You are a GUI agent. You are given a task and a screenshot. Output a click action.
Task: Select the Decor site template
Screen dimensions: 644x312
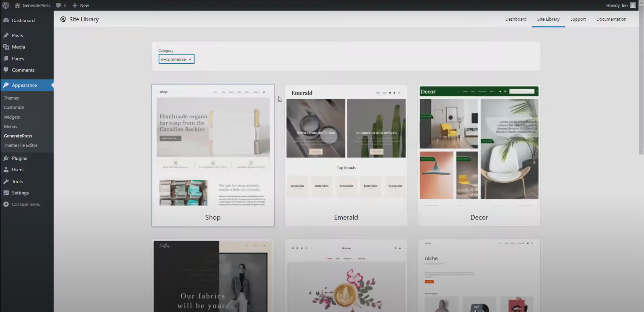click(479, 155)
